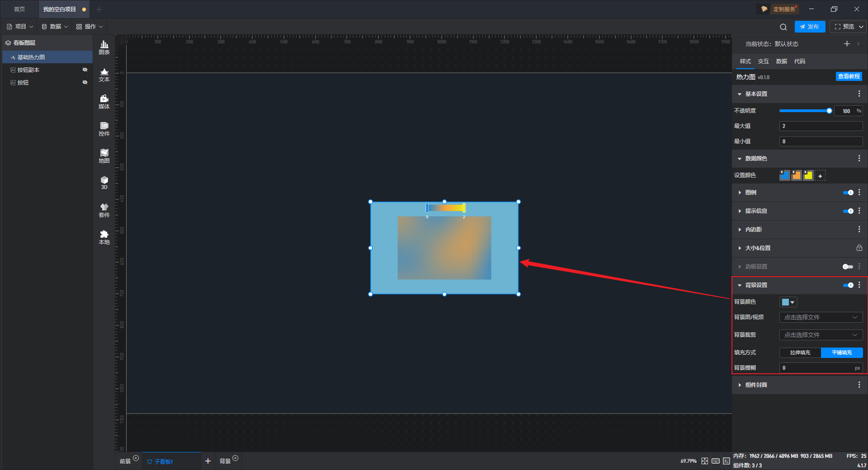Open 内边距 more options menu
Screen dimensions: 868x470
(x=859, y=230)
